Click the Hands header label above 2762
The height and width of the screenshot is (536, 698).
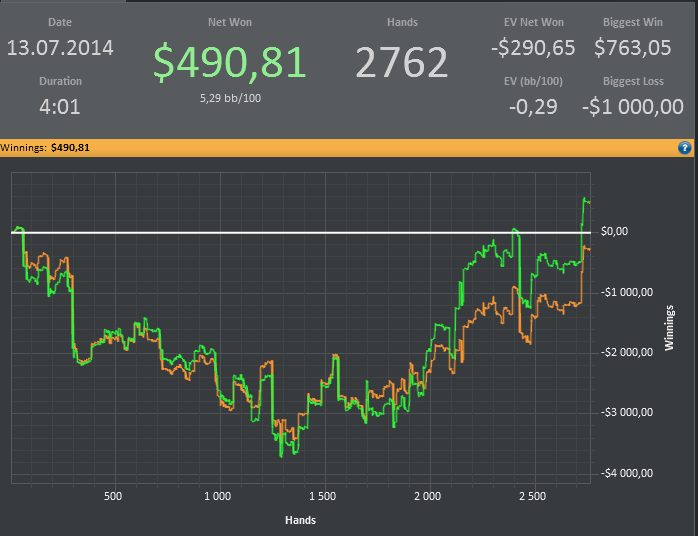402,22
